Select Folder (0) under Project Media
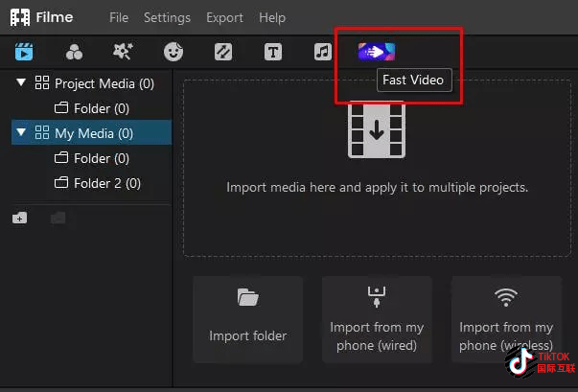578x392 pixels. 92,108
